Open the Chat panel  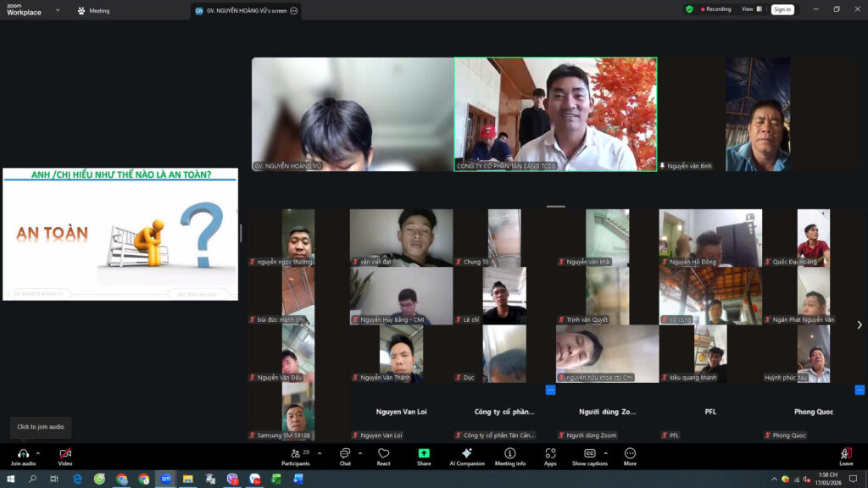click(345, 453)
